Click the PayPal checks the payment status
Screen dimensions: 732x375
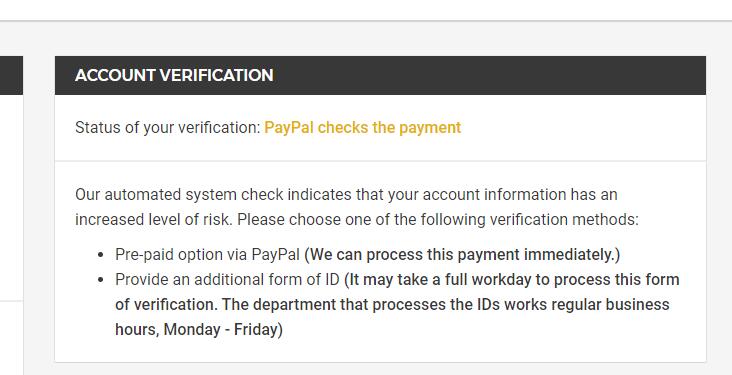tap(363, 127)
